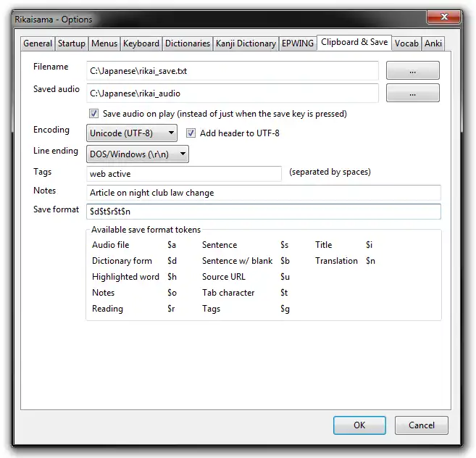
Task: Click the $n translation token
Action: point(370,261)
